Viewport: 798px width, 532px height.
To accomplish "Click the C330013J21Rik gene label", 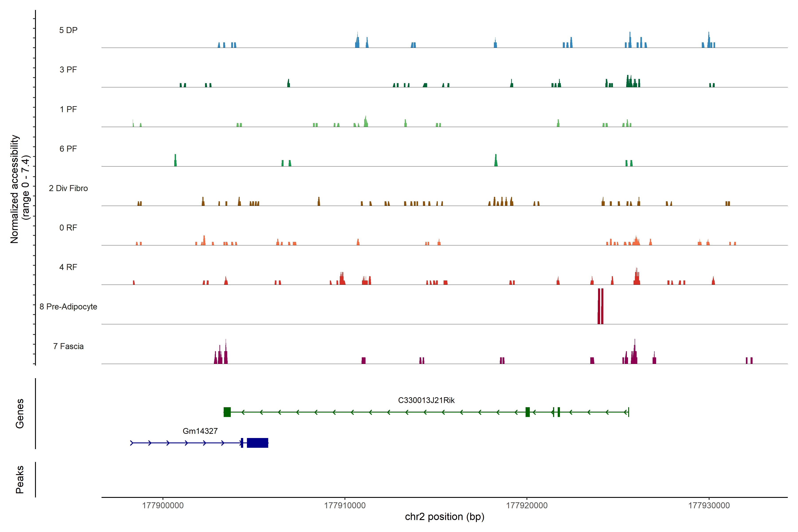I will (426, 400).
